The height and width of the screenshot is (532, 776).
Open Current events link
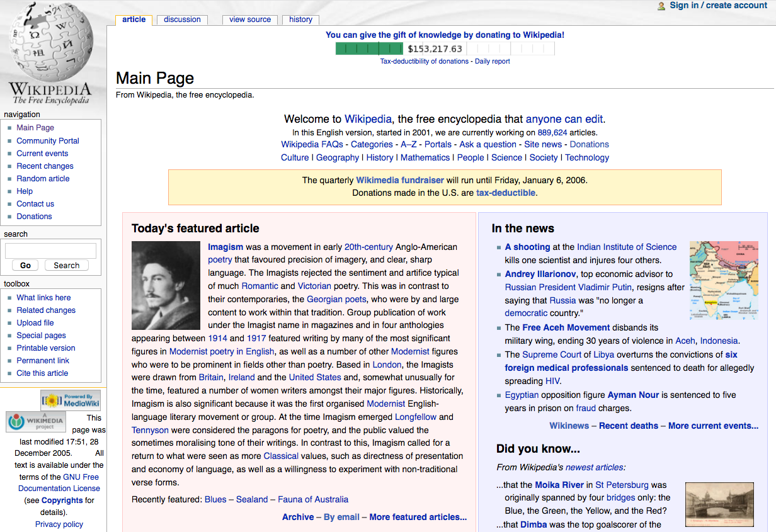(42, 154)
